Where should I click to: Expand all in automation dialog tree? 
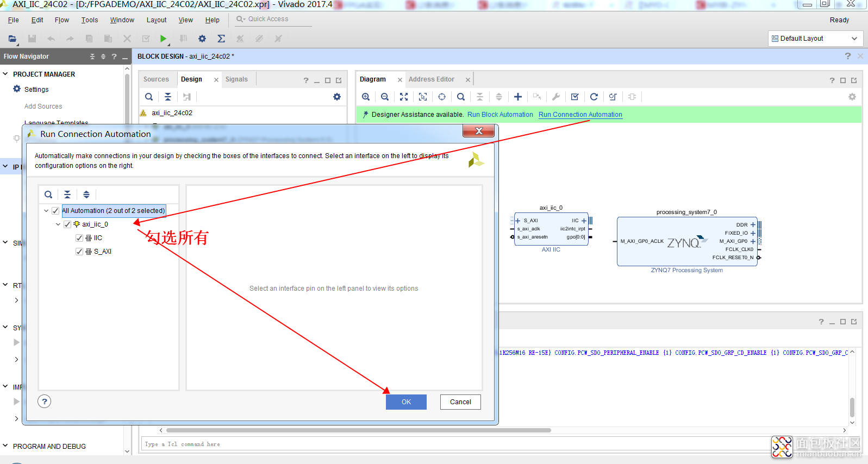86,195
